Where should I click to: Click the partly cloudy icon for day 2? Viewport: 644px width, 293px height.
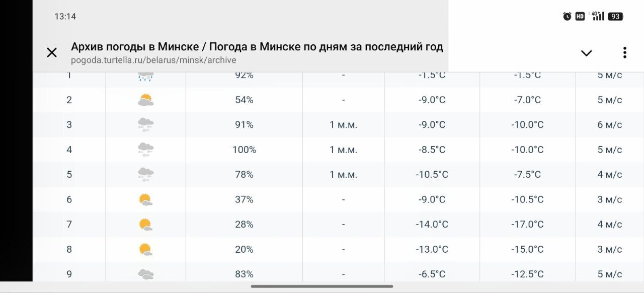click(x=145, y=100)
